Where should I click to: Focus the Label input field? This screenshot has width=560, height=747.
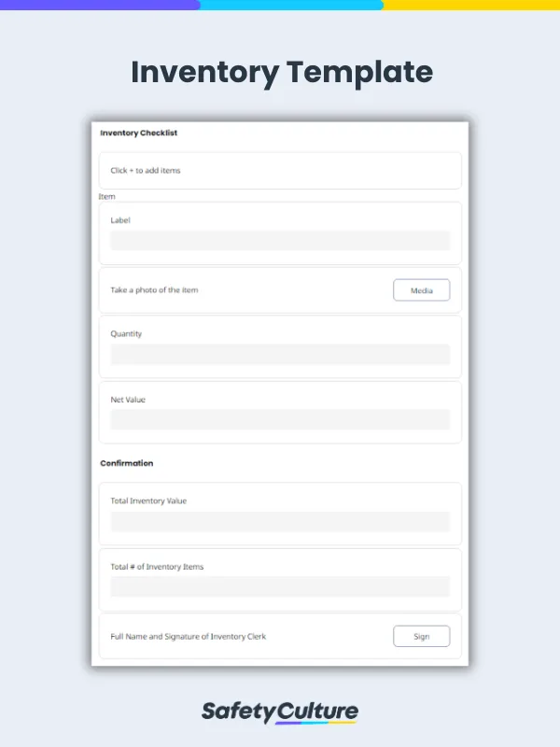280,241
